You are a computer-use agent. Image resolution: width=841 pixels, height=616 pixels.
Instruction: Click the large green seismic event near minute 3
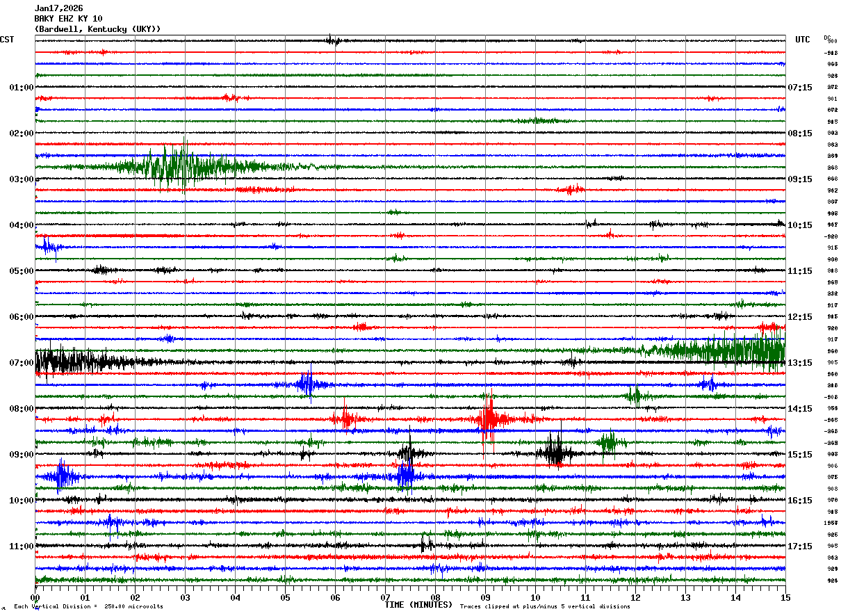pyautogui.click(x=181, y=166)
